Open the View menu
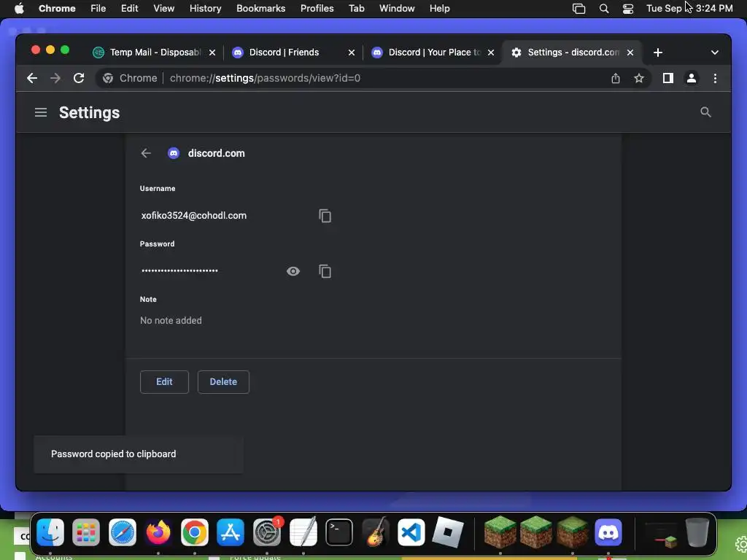 (x=164, y=9)
